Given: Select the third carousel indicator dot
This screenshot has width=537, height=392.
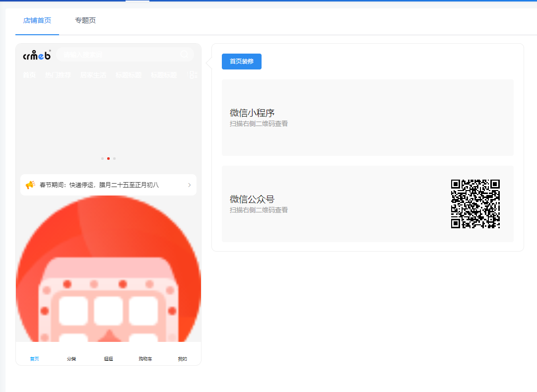Looking at the screenshot, I should click(114, 158).
